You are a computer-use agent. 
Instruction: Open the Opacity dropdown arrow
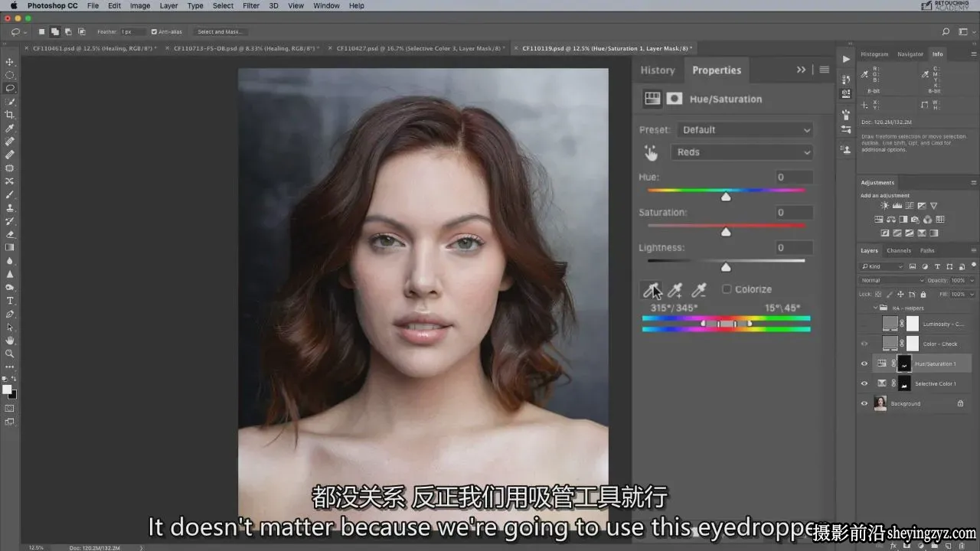[972, 281]
